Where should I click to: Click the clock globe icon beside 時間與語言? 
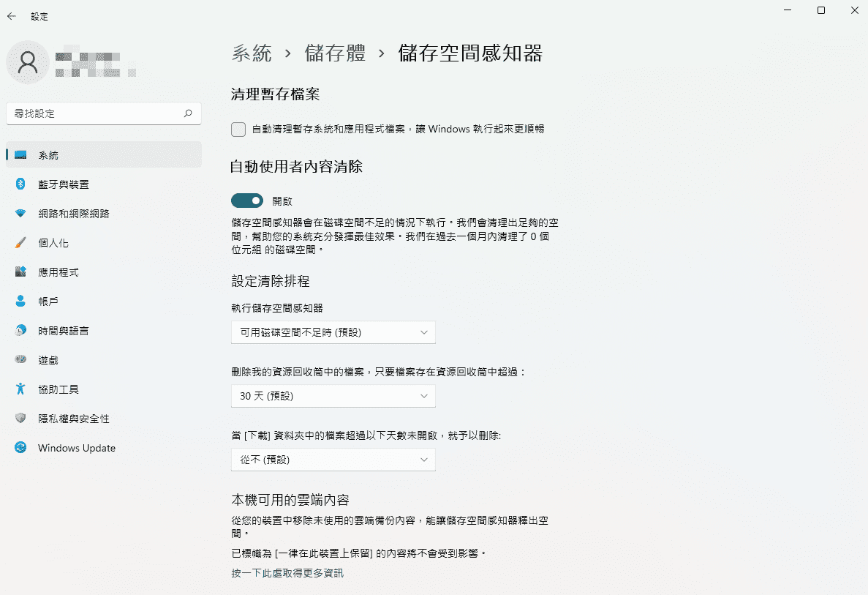coord(20,331)
